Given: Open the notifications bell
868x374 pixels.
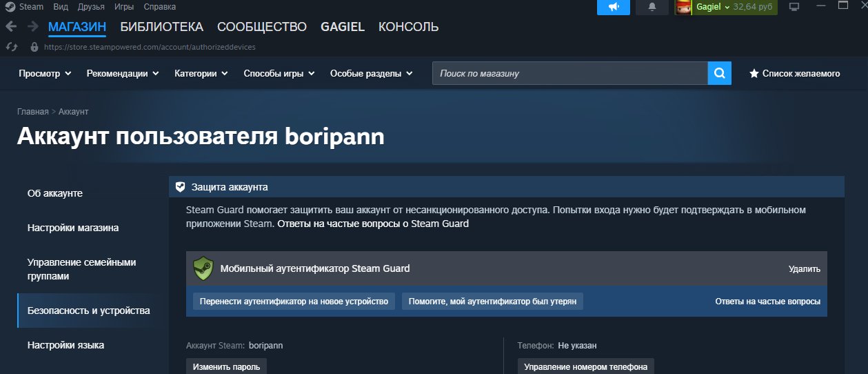Looking at the screenshot, I should pos(652,7).
